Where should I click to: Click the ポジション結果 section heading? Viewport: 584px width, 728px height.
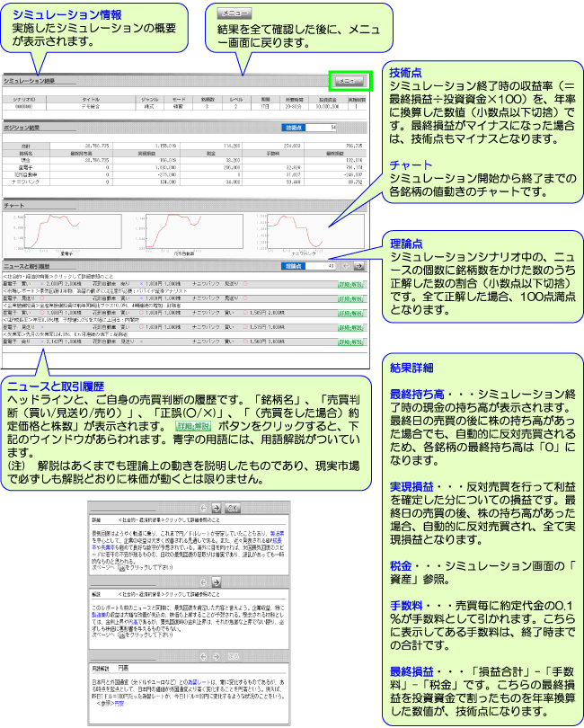(22, 128)
